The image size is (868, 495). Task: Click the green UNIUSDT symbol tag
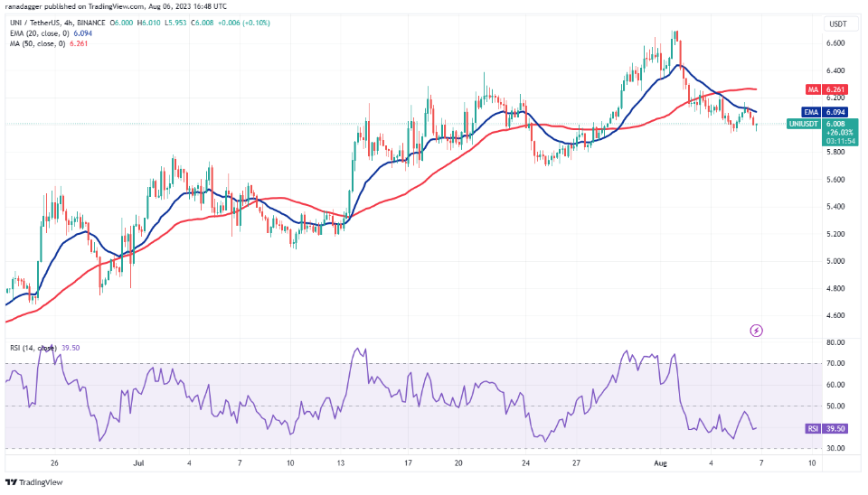pyautogui.click(x=803, y=124)
